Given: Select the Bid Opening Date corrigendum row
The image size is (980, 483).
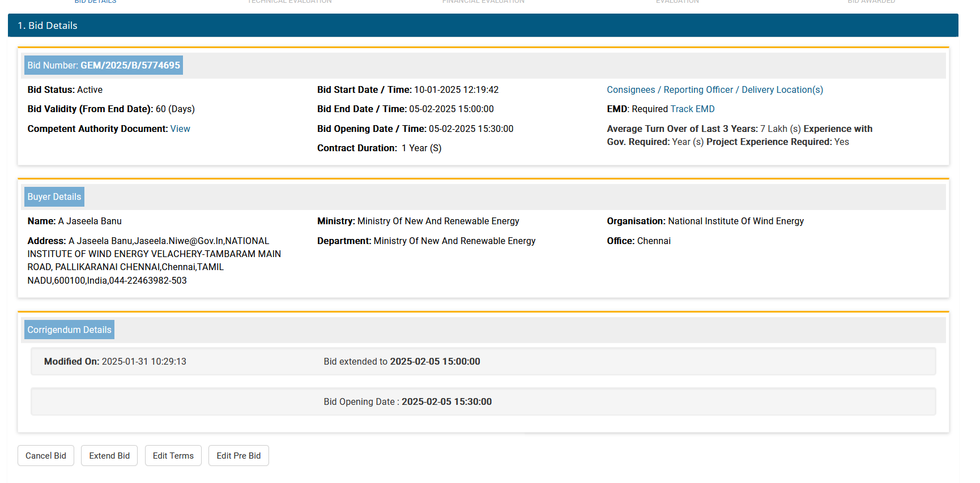Looking at the screenshot, I should 407,402.
